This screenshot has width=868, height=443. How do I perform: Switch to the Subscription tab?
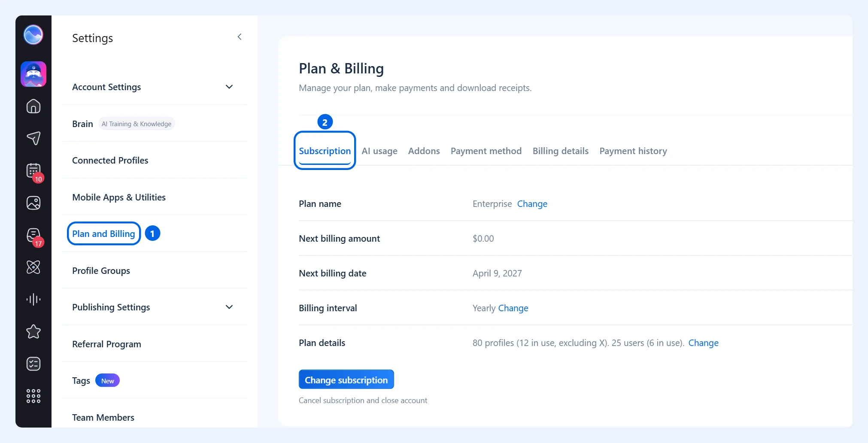coord(325,151)
